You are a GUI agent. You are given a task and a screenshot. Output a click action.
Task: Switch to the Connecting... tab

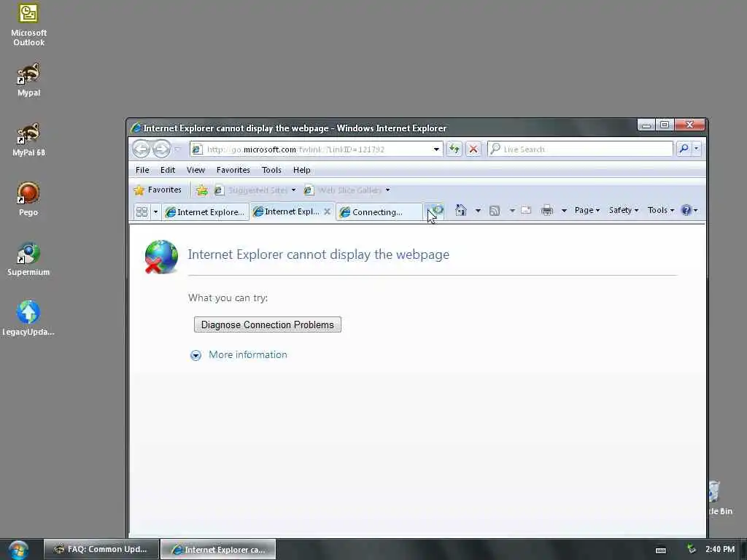[x=379, y=212]
